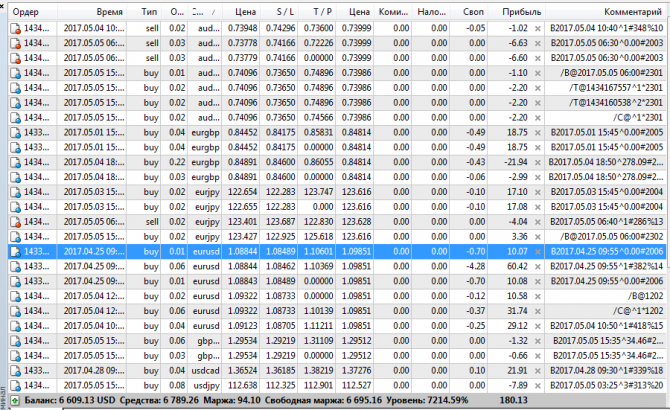
Task: Click T/P value 0.72226
Action: coord(318,44)
